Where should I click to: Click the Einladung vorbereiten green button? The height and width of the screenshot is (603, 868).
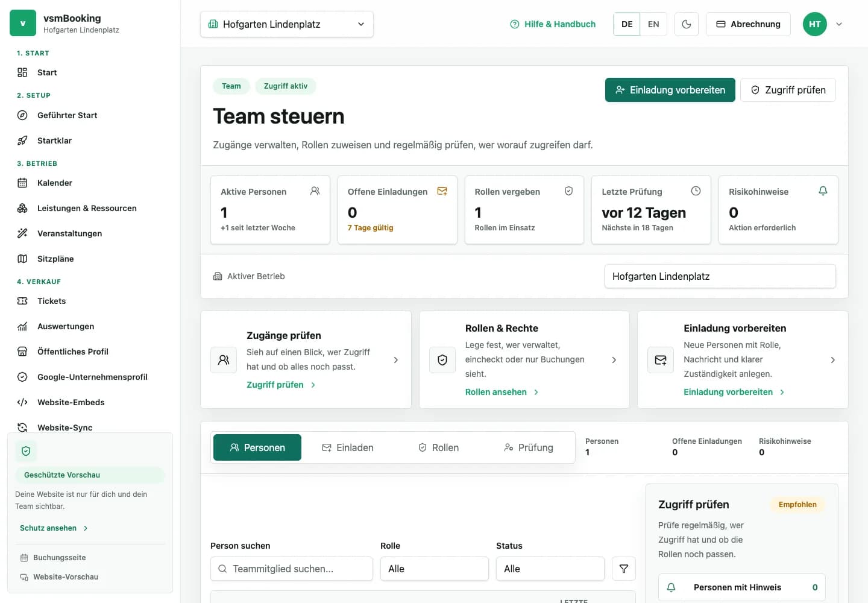670,90
